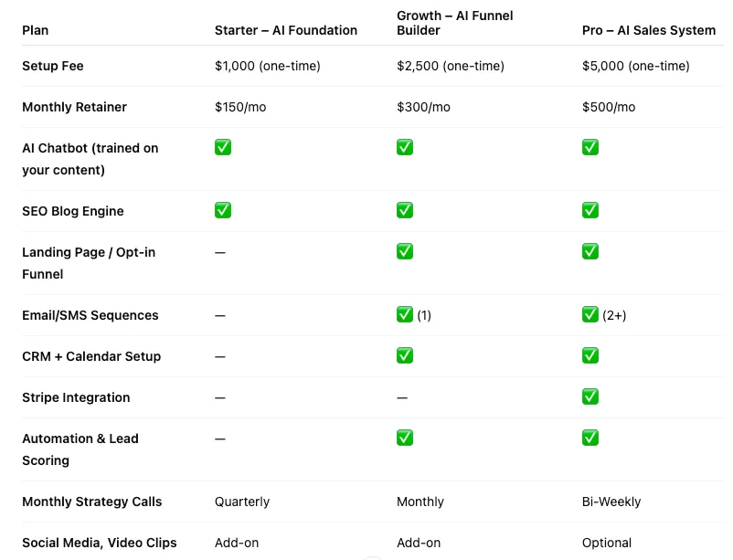
Task: Click the Stripe Integration checkmark under Pro plan
Action: click(590, 396)
